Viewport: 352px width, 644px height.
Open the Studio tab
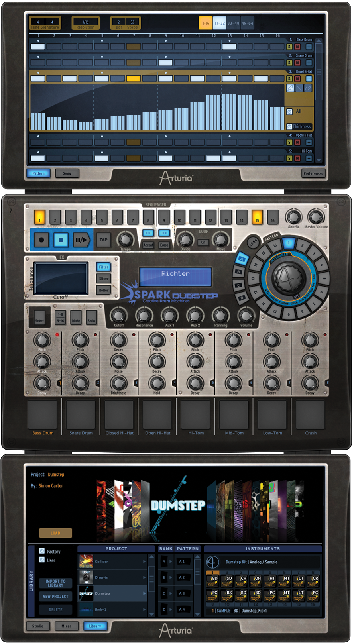38,626
